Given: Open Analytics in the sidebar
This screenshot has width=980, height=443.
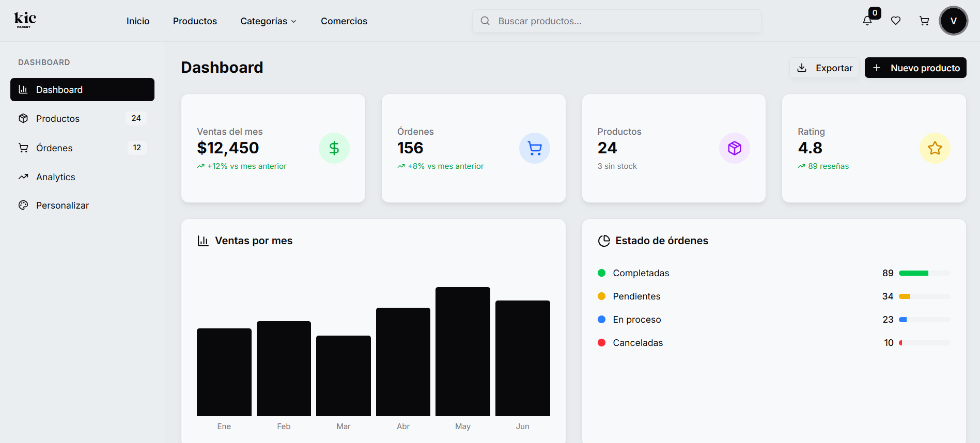Looking at the screenshot, I should (x=82, y=177).
